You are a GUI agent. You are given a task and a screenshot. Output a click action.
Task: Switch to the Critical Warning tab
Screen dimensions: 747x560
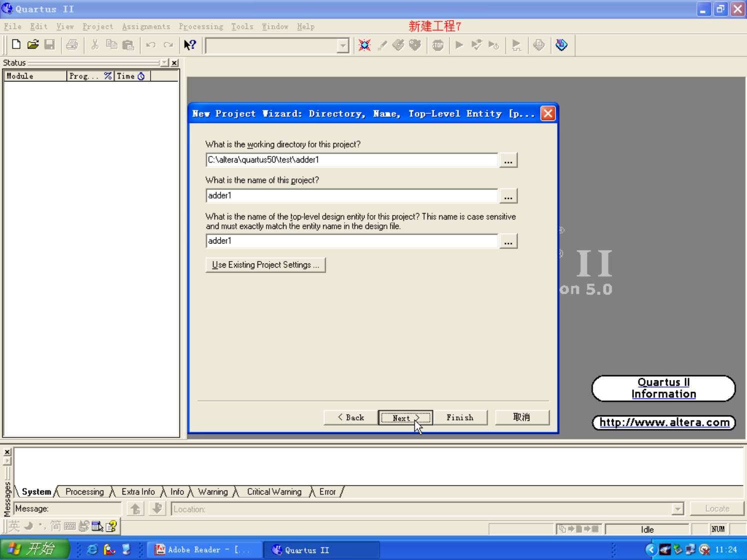click(274, 492)
